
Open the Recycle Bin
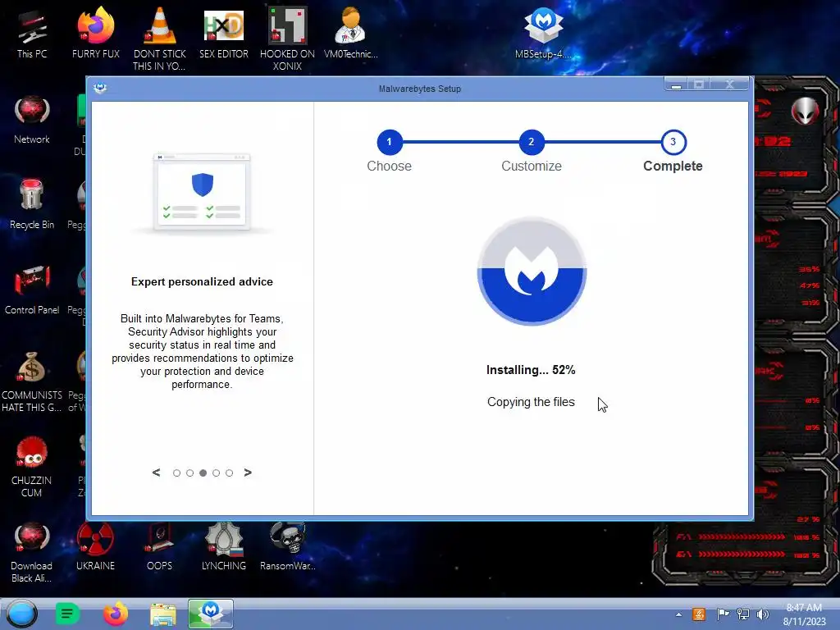32,204
